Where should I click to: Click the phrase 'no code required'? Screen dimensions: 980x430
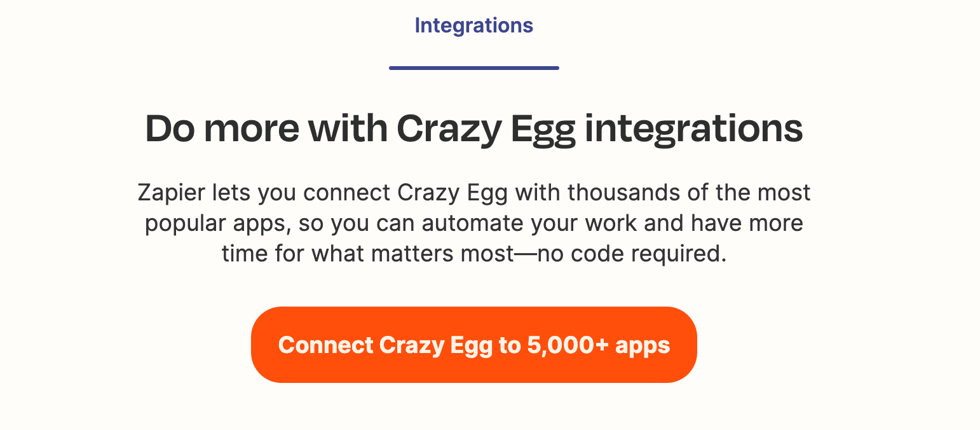pyautogui.click(x=632, y=254)
